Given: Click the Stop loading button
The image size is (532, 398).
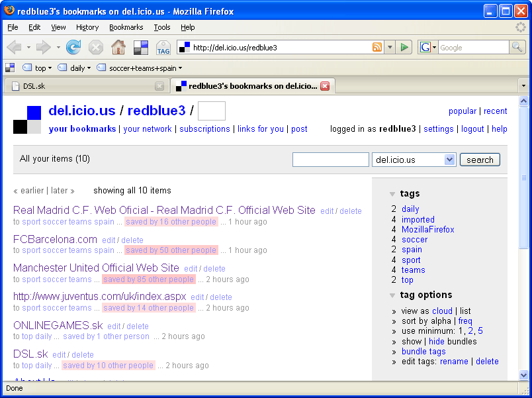Looking at the screenshot, I should click(96, 48).
